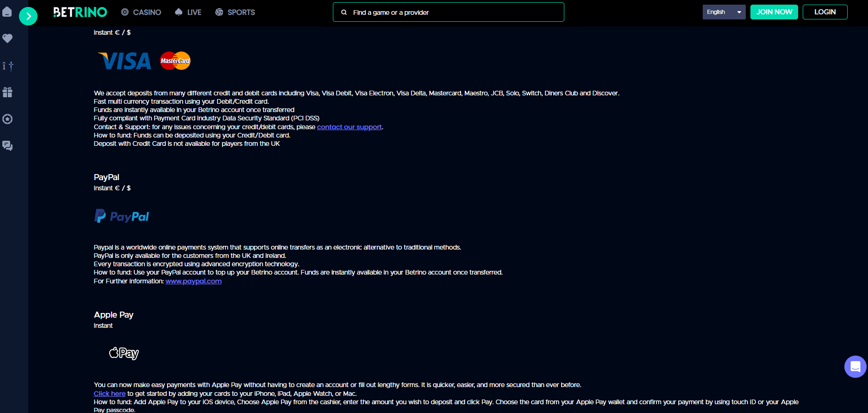Image resolution: width=868 pixels, height=413 pixels.
Task: Click the search magnifier icon
Action: click(x=344, y=13)
